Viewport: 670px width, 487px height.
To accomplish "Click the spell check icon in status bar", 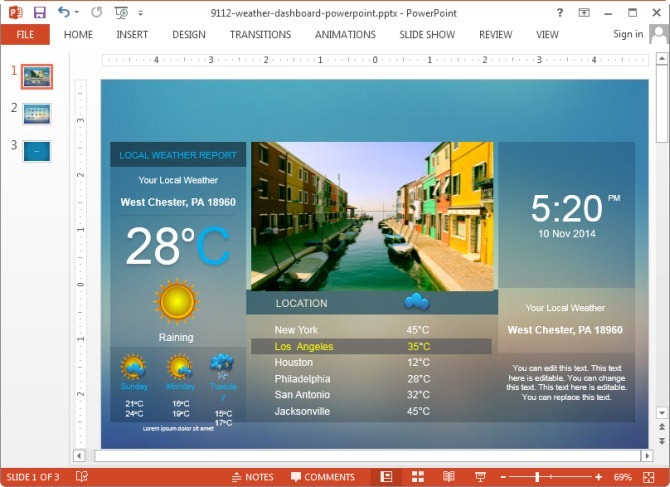I will (82, 477).
